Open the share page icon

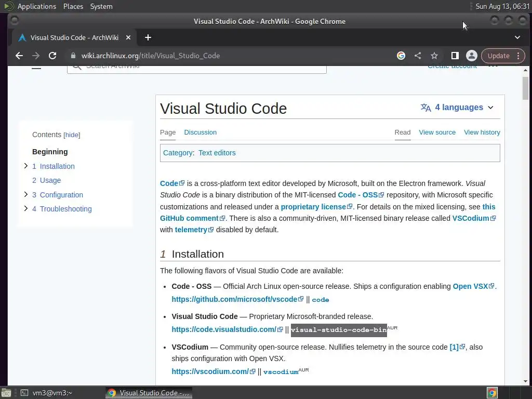point(418,56)
